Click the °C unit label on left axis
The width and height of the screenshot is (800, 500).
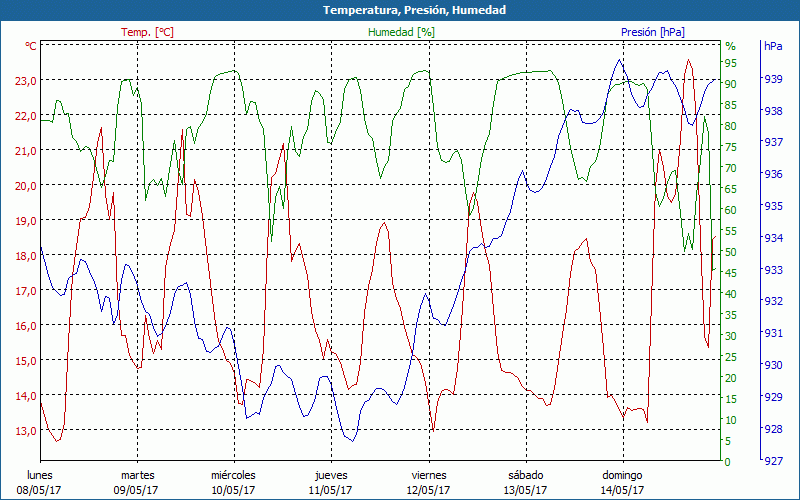31,46
